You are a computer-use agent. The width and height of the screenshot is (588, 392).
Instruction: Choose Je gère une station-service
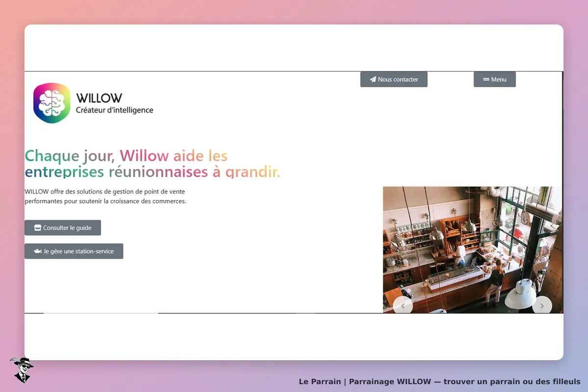point(74,251)
